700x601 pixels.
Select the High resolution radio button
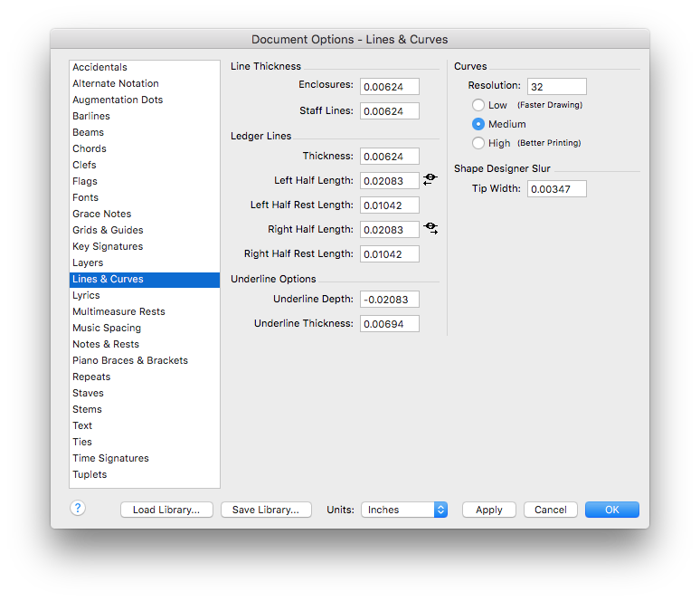(x=478, y=143)
